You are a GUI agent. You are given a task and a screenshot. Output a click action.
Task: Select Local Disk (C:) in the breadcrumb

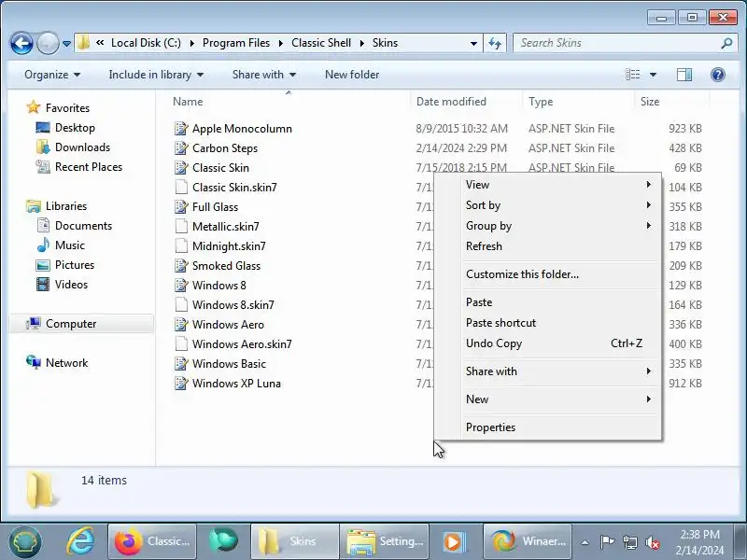coord(146,43)
